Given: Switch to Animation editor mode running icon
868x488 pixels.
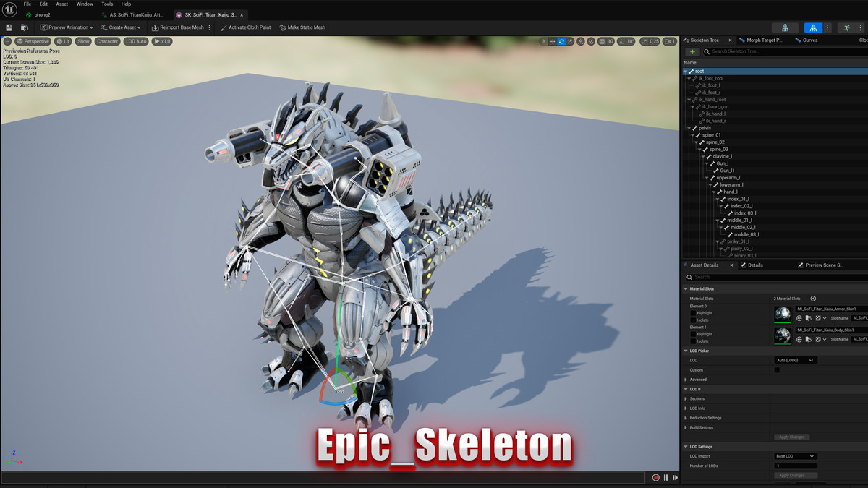Looking at the screenshot, I should pyautogui.click(x=847, y=27).
